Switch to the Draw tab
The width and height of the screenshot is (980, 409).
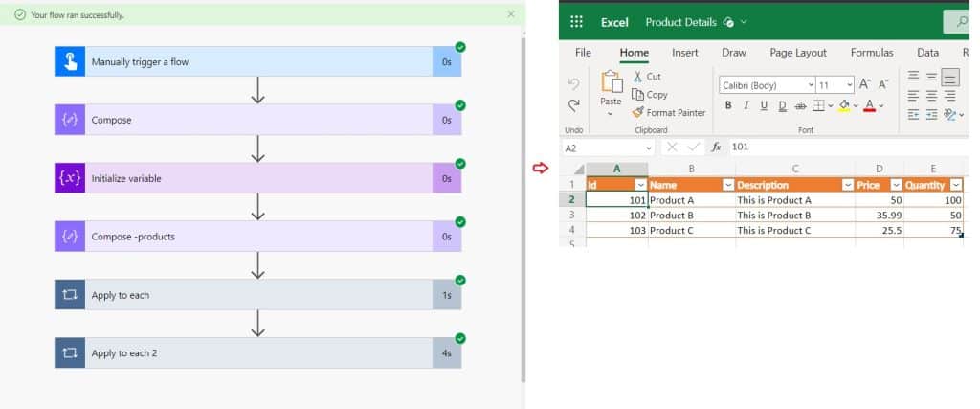734,53
